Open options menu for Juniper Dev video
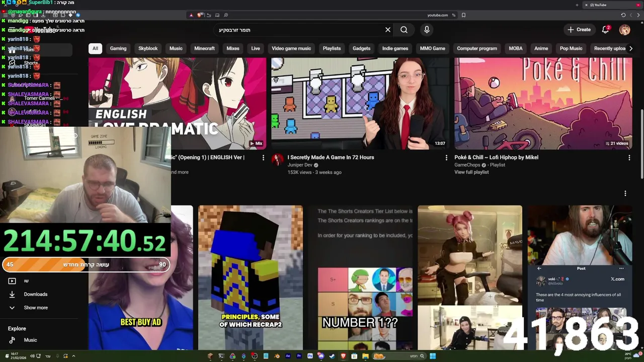 click(446, 158)
